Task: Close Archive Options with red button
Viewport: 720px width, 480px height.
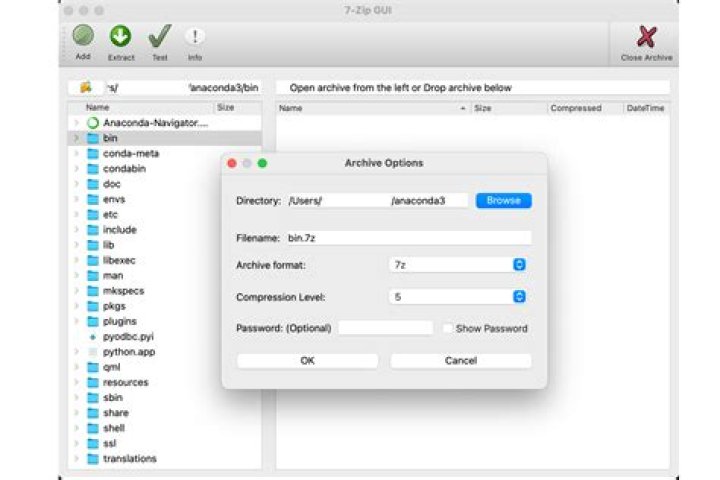Action: (x=232, y=164)
